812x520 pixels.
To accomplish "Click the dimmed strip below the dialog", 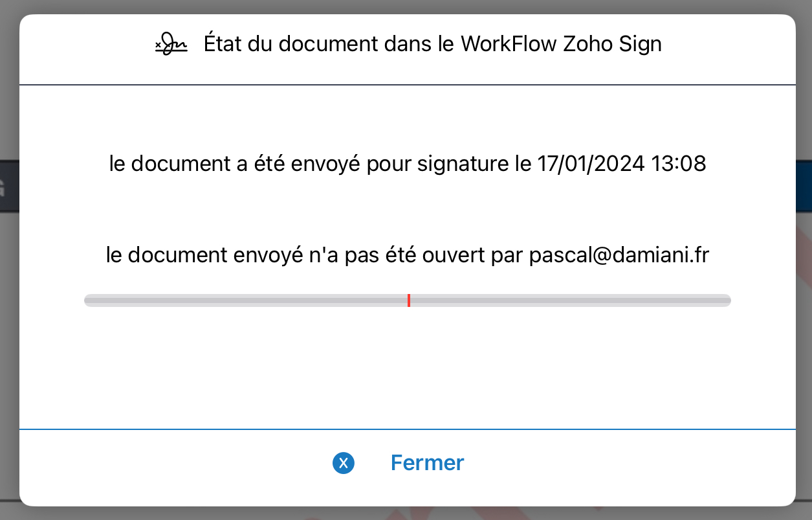I will point(406,513).
